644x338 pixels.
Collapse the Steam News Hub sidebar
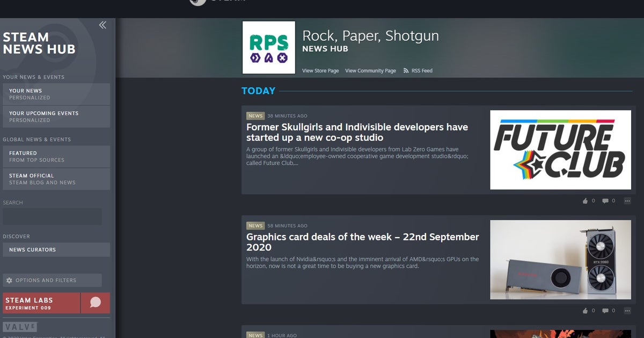coord(103,25)
